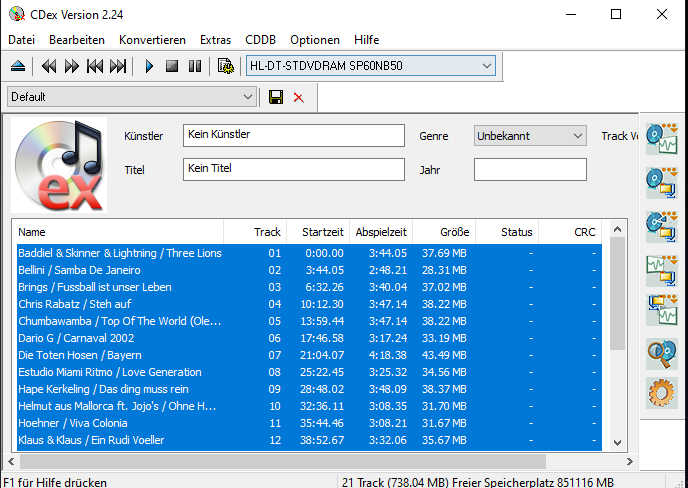Sort by the Status column header
This screenshot has height=488, width=688.
point(507,232)
